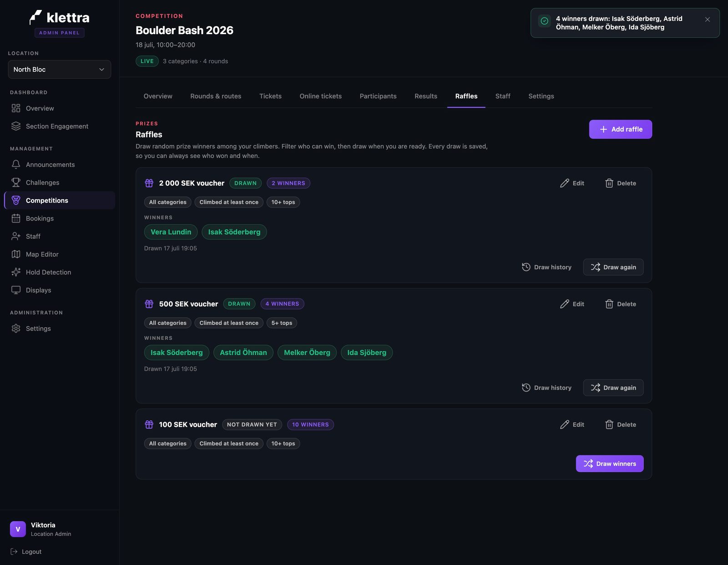
Task: Click the Competitions medal icon
Action: point(16,200)
